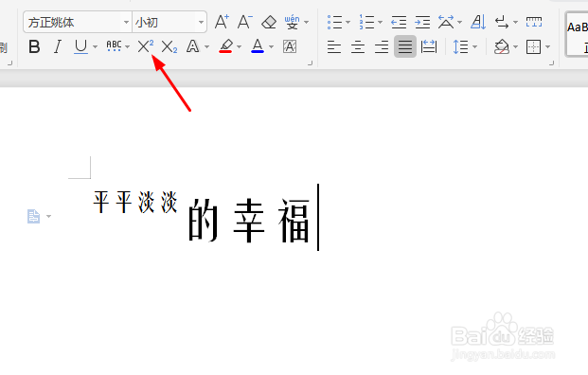Center align the text
Image resolution: width=588 pixels, height=375 pixels.
(x=358, y=47)
